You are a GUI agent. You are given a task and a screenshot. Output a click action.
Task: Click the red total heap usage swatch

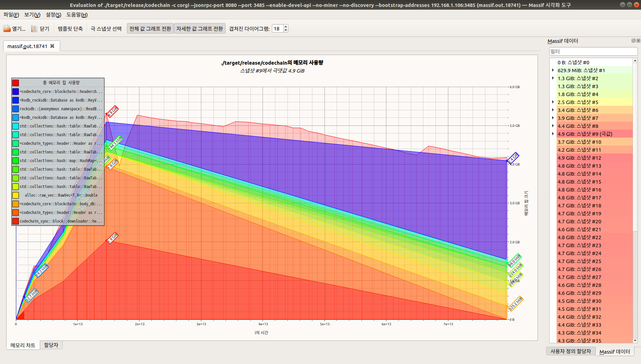pyautogui.click(x=16, y=83)
